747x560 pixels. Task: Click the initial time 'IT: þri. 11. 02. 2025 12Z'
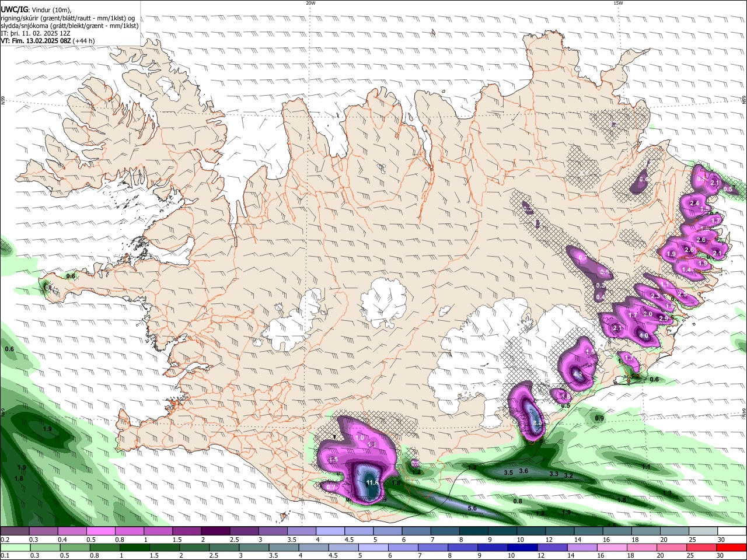36,33
